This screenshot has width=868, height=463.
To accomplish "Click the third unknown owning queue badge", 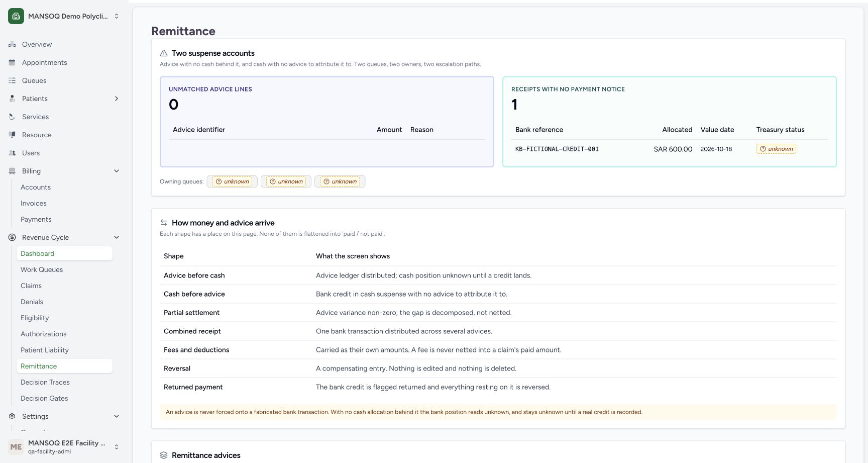I will click(x=340, y=181).
